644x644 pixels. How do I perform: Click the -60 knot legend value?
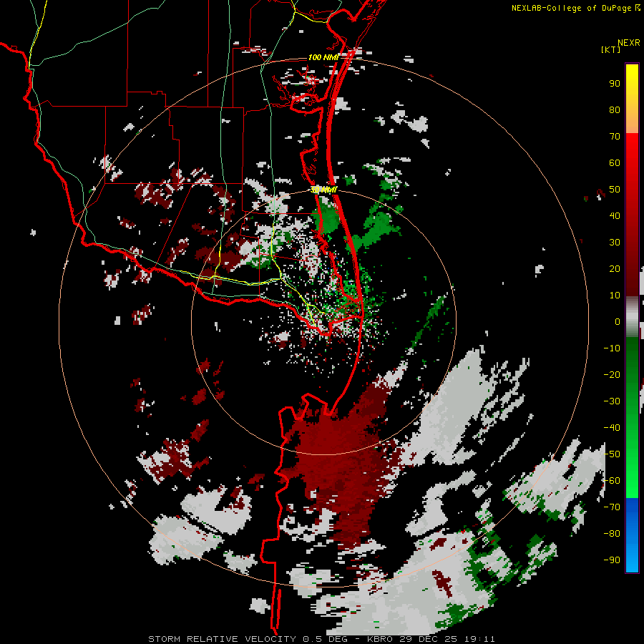612,481
